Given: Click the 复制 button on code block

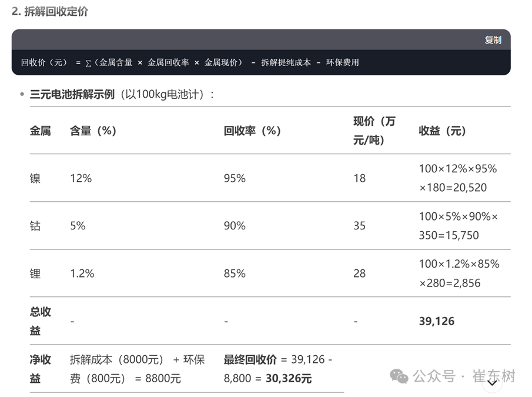Looking at the screenshot, I should pyautogui.click(x=493, y=40).
